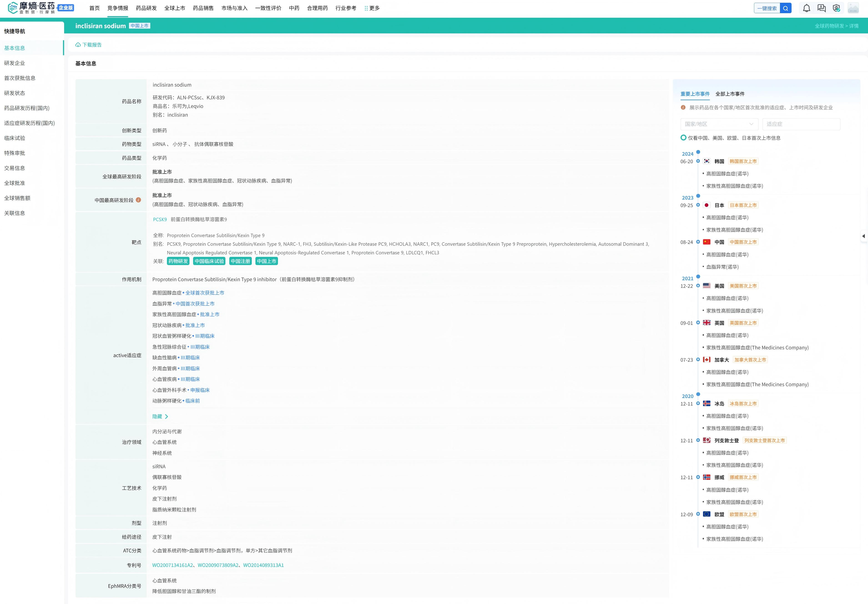Open the 首页 menu
The width and height of the screenshot is (868, 604).
(95, 8)
